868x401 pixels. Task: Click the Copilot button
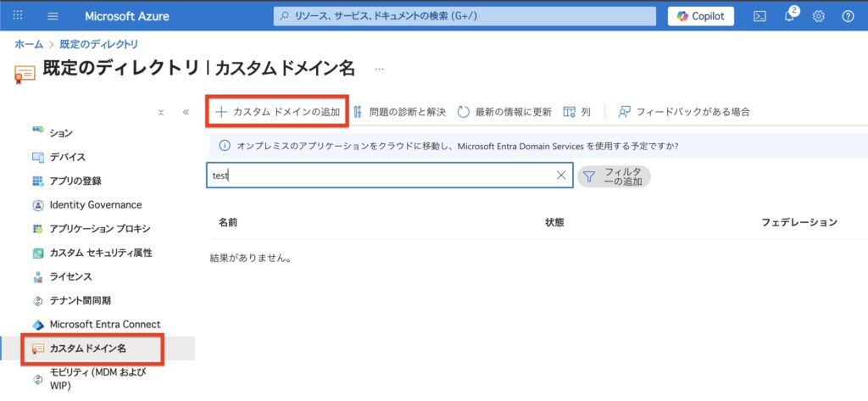tap(701, 16)
